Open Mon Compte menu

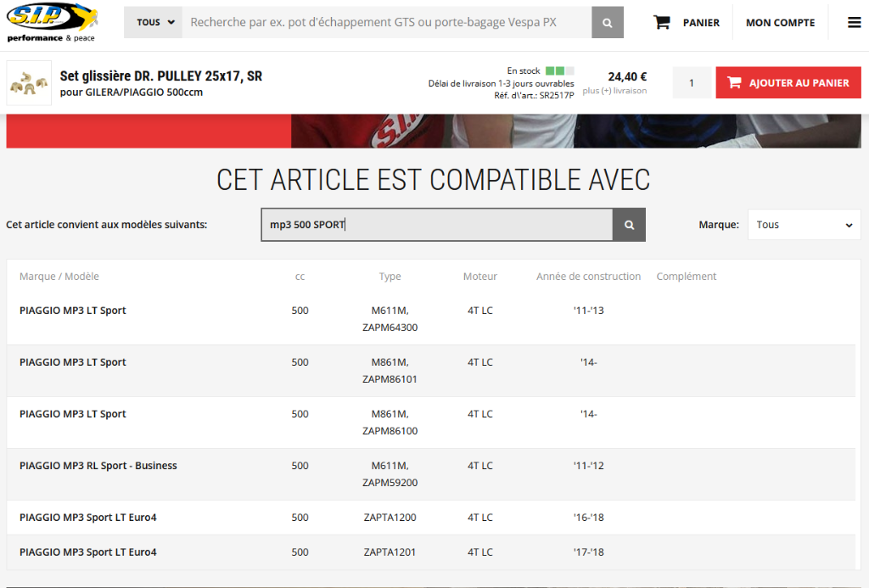click(780, 23)
